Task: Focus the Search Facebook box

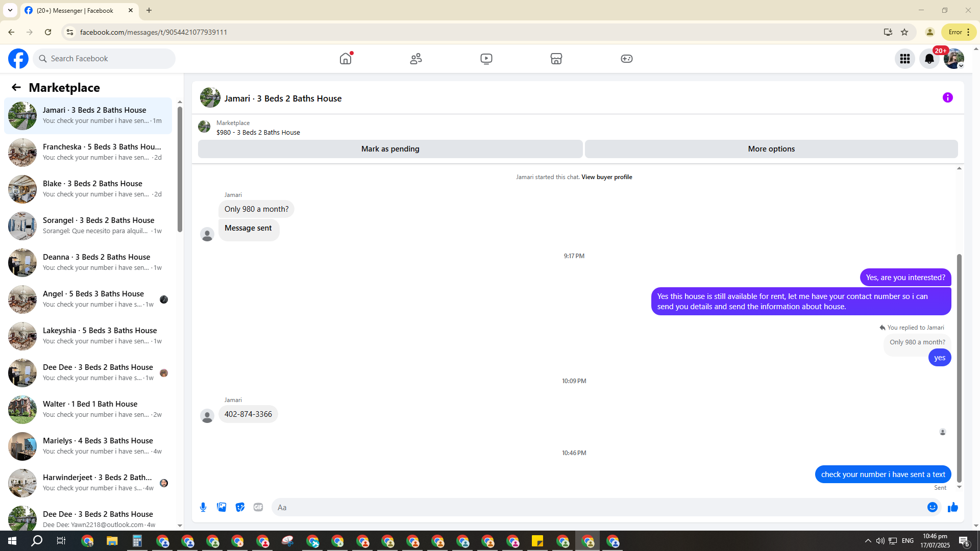Action: [x=105, y=59]
